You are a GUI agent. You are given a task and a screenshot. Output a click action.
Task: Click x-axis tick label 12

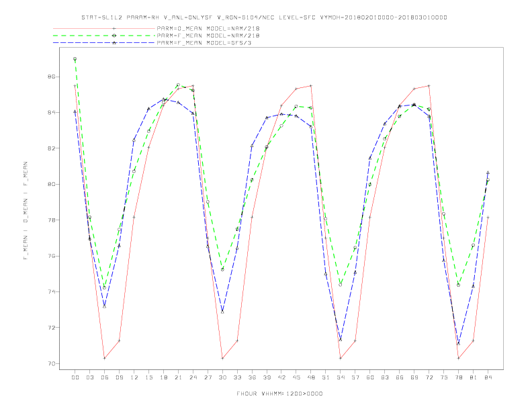134,377
